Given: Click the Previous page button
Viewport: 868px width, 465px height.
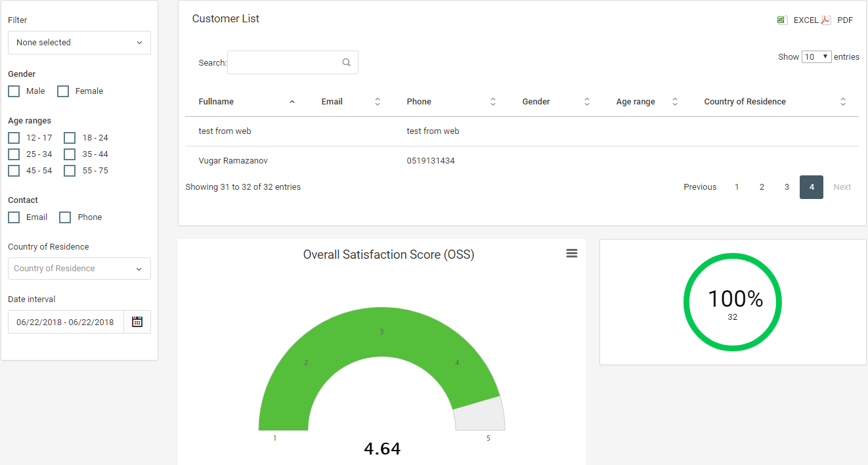Looking at the screenshot, I should click(700, 187).
